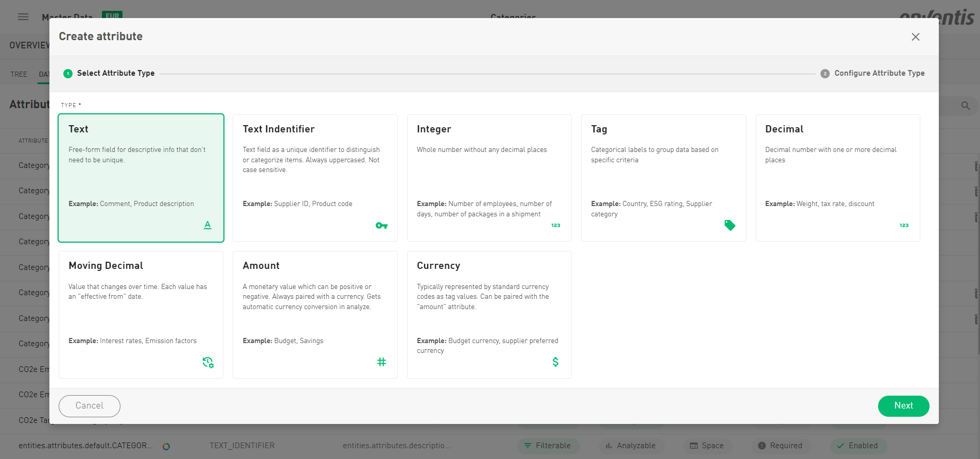This screenshot has height=459, width=980.
Task: Click the dollar sign icon in Currency card
Action: (555, 362)
